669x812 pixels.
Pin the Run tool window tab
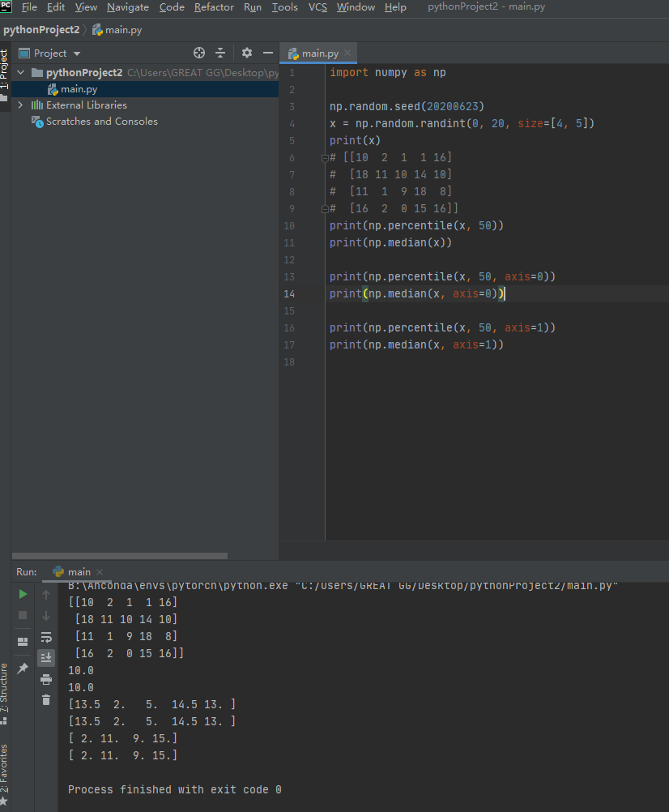(x=23, y=667)
